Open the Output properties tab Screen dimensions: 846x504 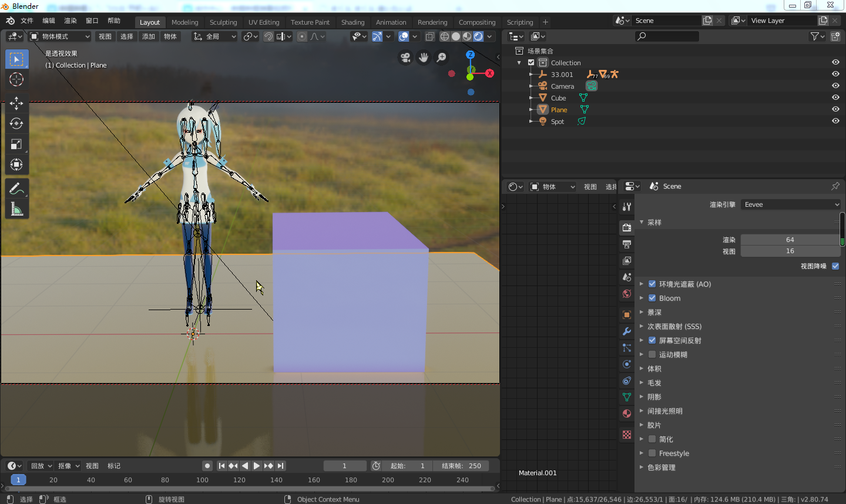tap(627, 244)
